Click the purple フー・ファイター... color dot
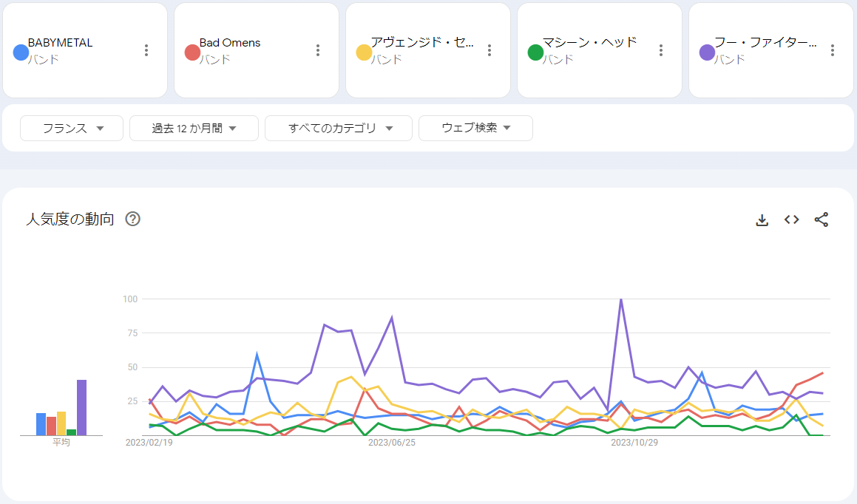This screenshot has height=504, width=857. pos(707,52)
